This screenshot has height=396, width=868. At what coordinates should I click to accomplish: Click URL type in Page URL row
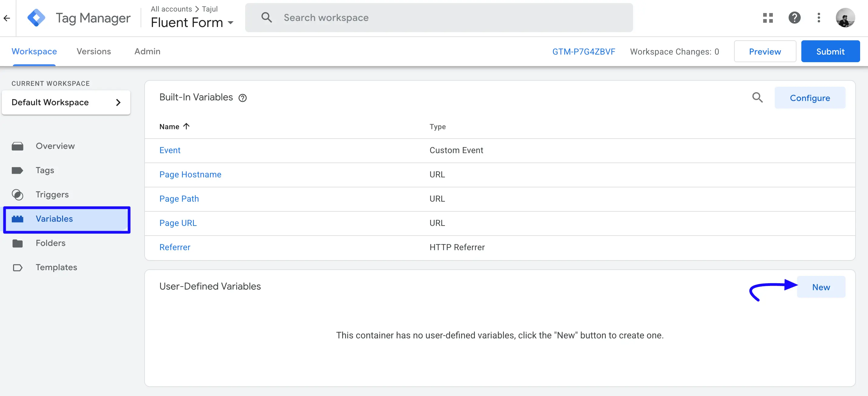tap(437, 223)
